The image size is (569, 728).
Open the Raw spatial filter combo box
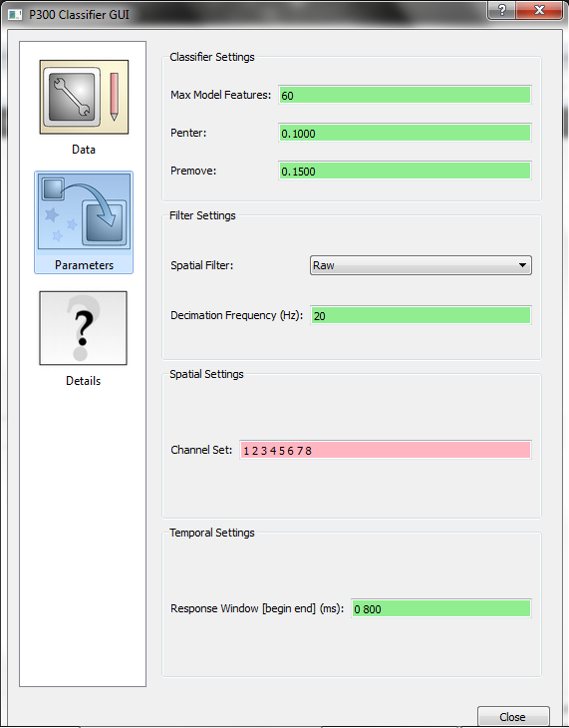[421, 265]
